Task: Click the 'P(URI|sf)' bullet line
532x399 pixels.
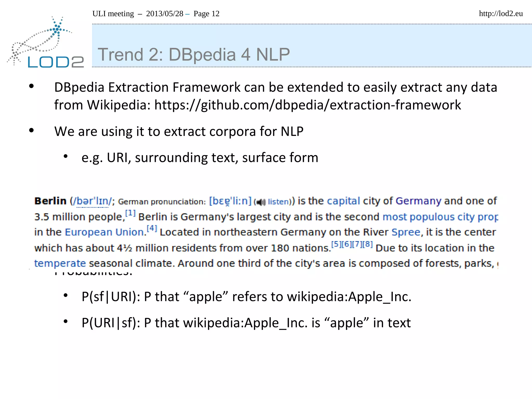Action: point(246,323)
